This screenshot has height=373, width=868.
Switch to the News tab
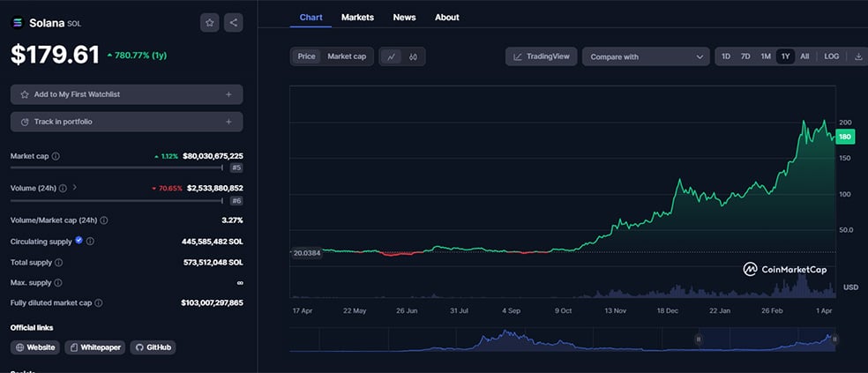pyautogui.click(x=404, y=17)
